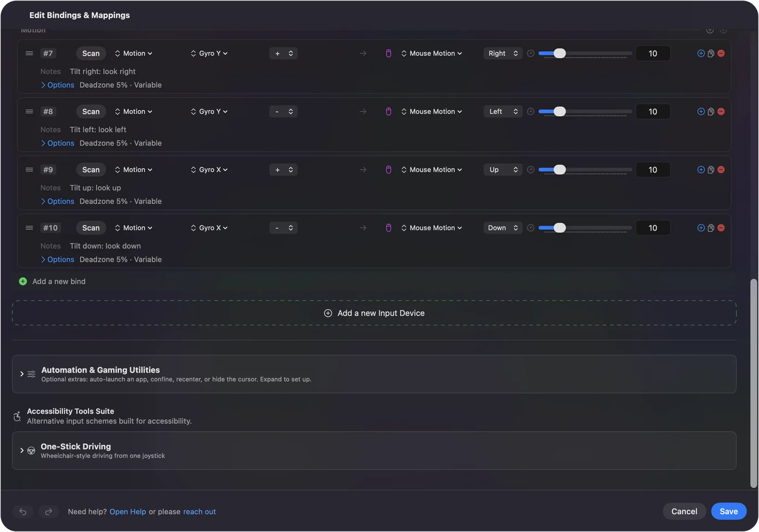Click the add (plus) icon on bind #8
This screenshot has width=759, height=532.
(701, 111)
